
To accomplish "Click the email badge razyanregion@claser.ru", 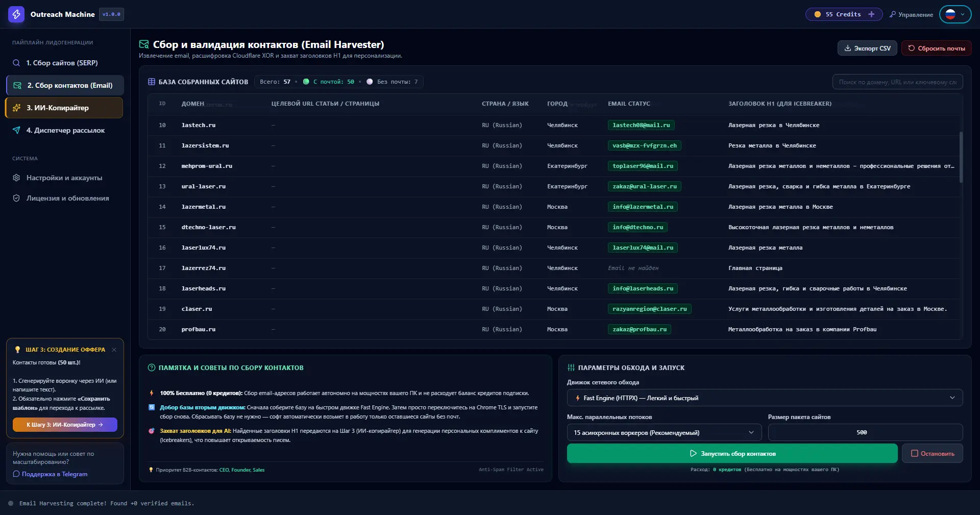I will (650, 309).
